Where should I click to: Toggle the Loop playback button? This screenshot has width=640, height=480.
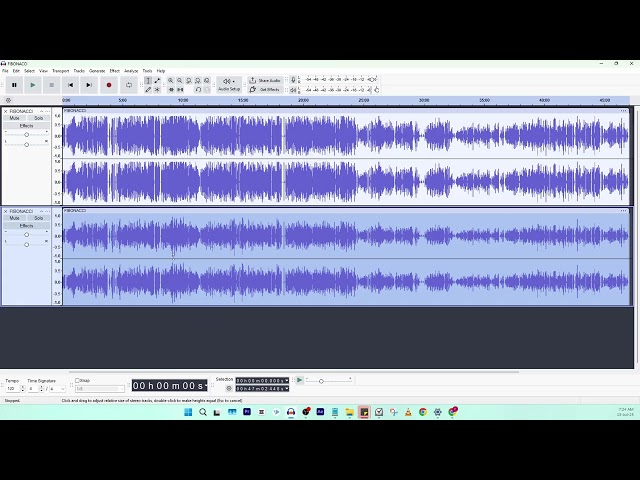tap(129, 85)
